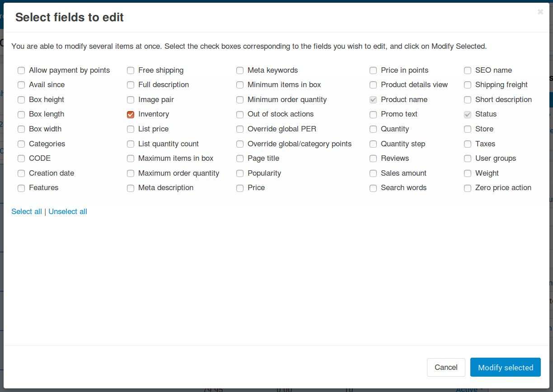Check the Zero price action box
Screen dimensions: 553x392
468,188
